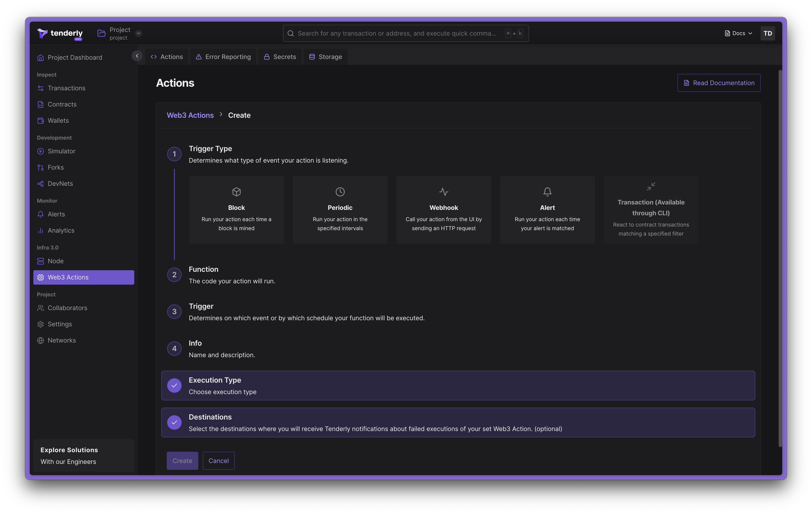Switch to the Error Reporting tab
Image resolution: width=812 pixels, height=513 pixels.
(223, 57)
